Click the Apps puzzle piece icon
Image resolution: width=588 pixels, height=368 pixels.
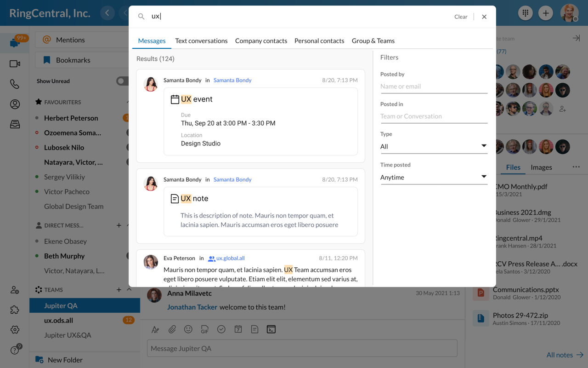(x=15, y=310)
